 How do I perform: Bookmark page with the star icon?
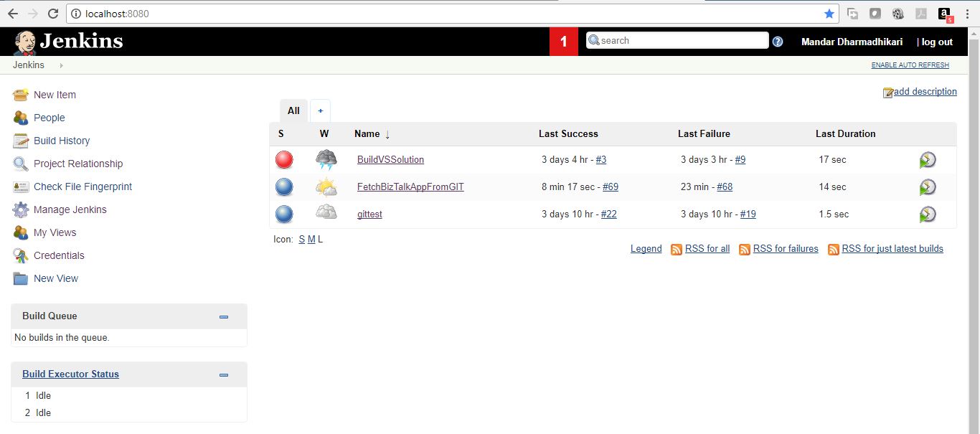click(829, 14)
